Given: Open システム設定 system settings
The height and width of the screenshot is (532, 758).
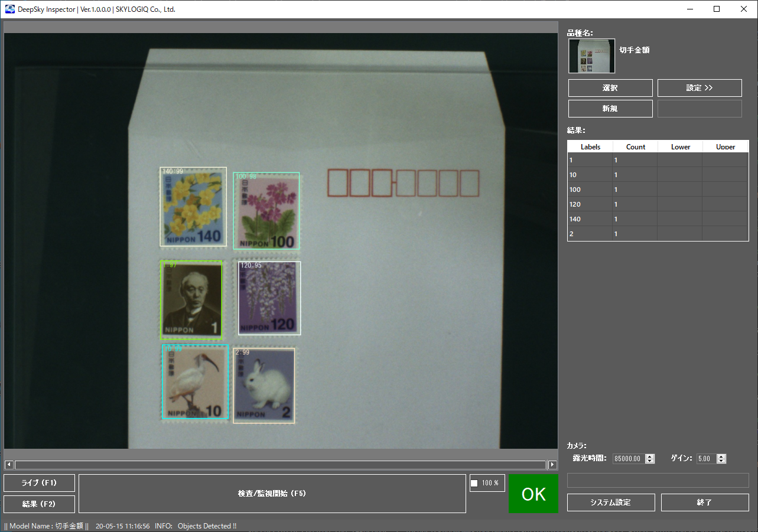Looking at the screenshot, I should pos(611,502).
